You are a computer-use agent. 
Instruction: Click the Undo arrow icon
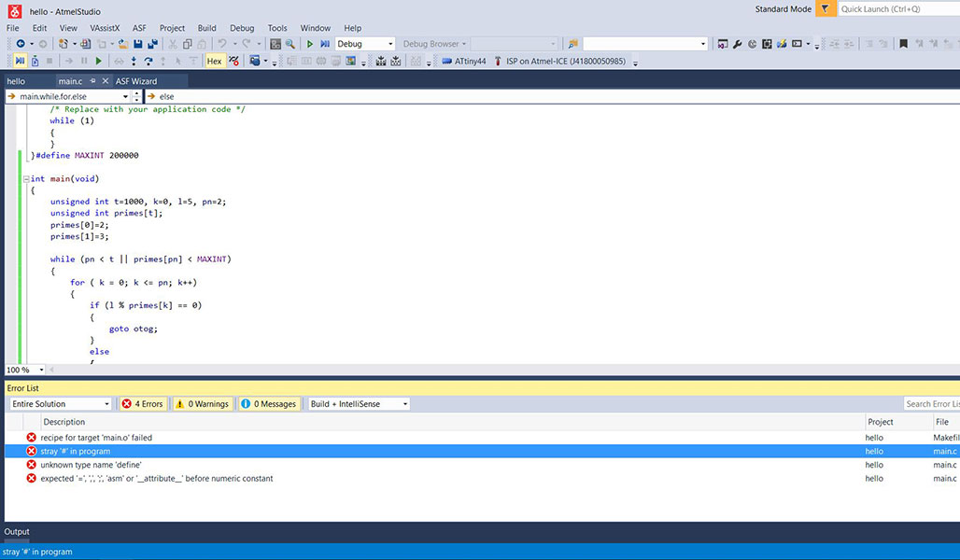tap(222, 44)
